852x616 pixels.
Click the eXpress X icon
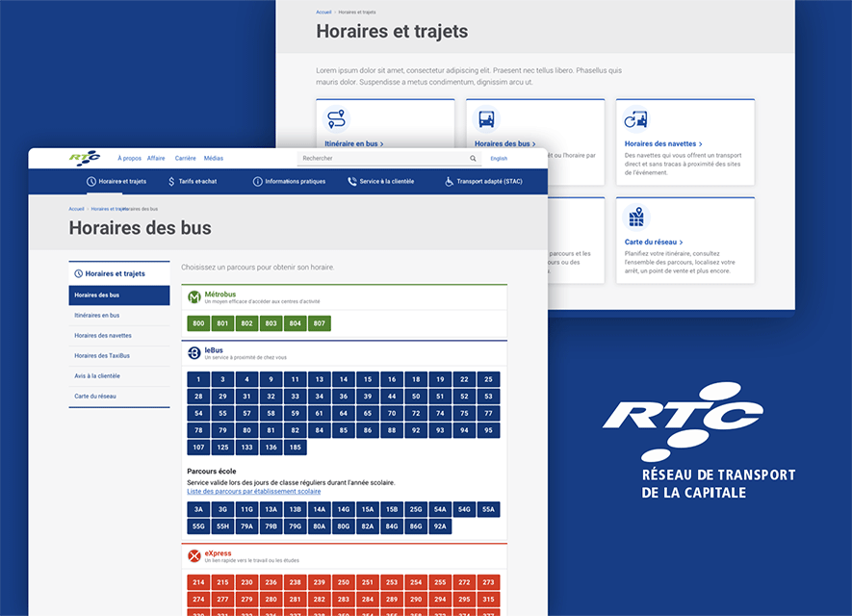pos(194,555)
